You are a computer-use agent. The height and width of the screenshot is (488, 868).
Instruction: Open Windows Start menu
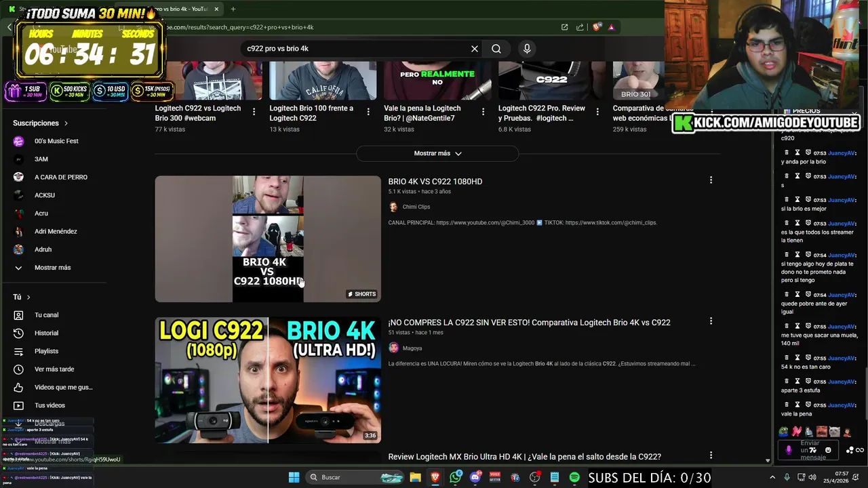294,477
